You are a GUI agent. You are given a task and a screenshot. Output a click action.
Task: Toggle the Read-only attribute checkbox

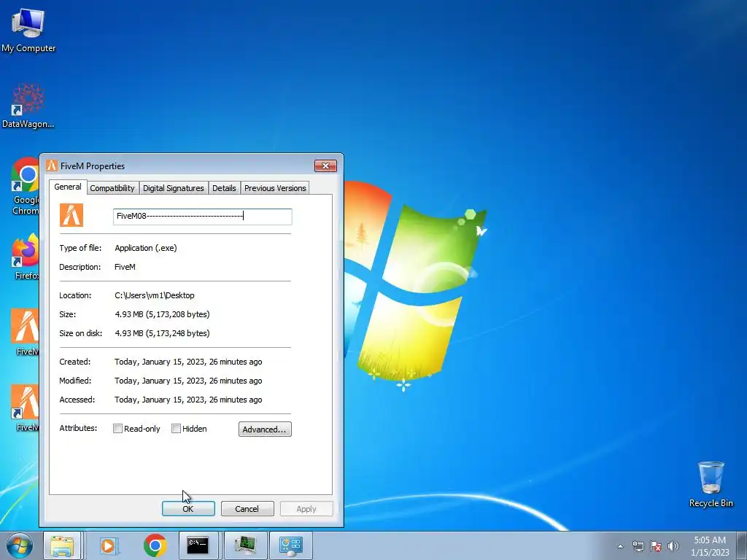(117, 429)
